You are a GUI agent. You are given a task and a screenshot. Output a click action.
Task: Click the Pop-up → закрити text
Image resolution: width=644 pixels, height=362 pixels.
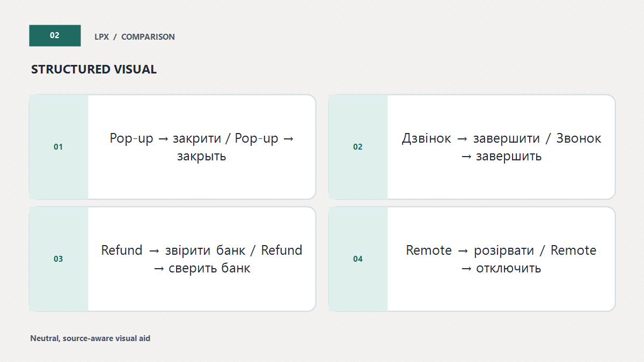point(165,138)
